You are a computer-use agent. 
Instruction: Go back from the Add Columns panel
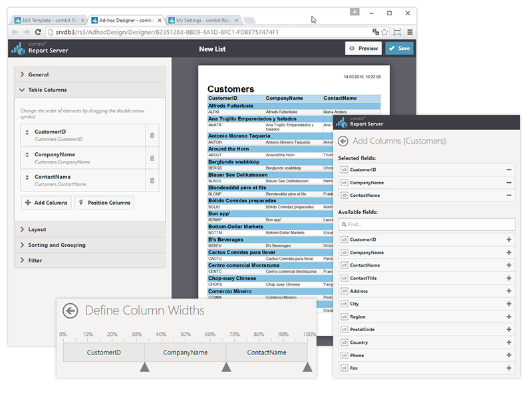click(x=343, y=141)
